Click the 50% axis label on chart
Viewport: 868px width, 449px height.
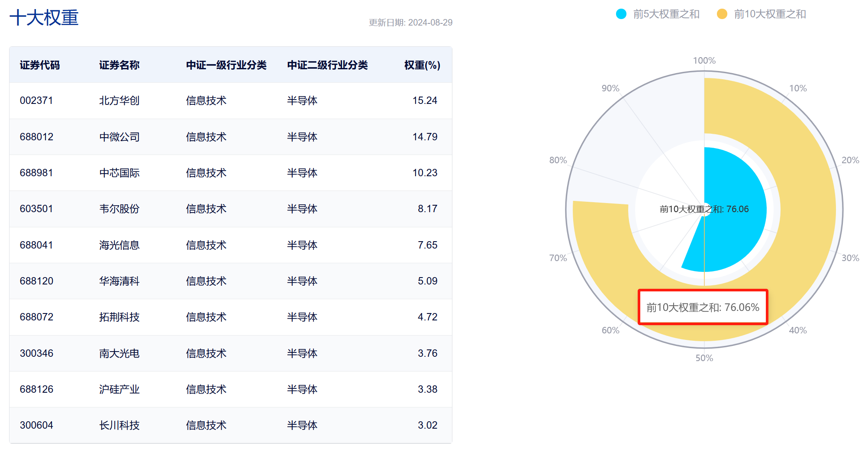point(704,358)
